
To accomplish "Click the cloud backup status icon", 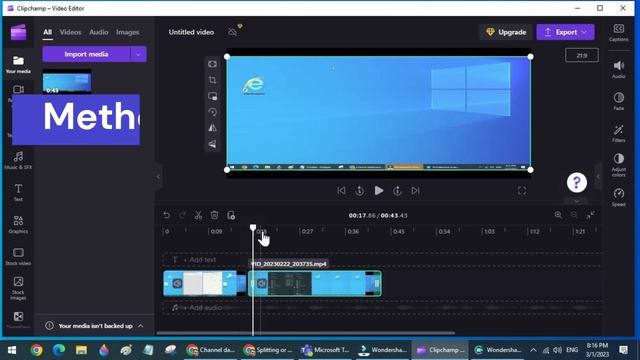I will pos(233,31).
